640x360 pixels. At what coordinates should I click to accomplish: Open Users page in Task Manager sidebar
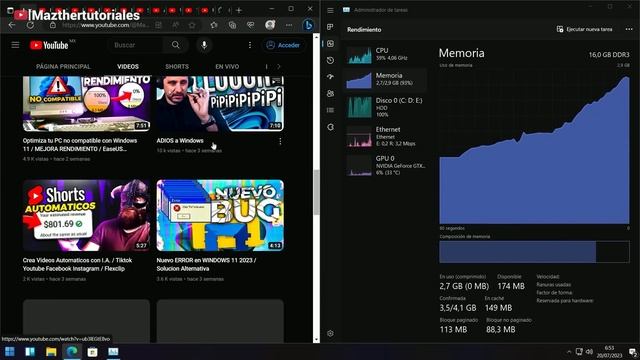pyautogui.click(x=330, y=93)
